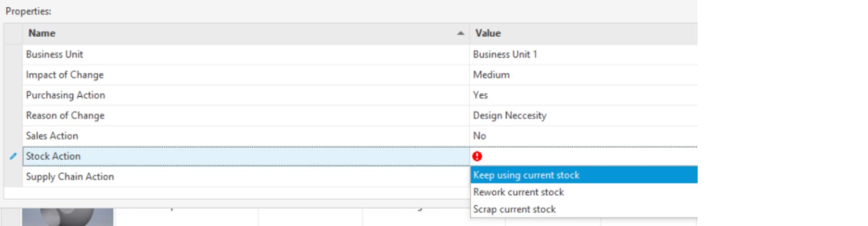Select the Business Unit property row

point(55,54)
